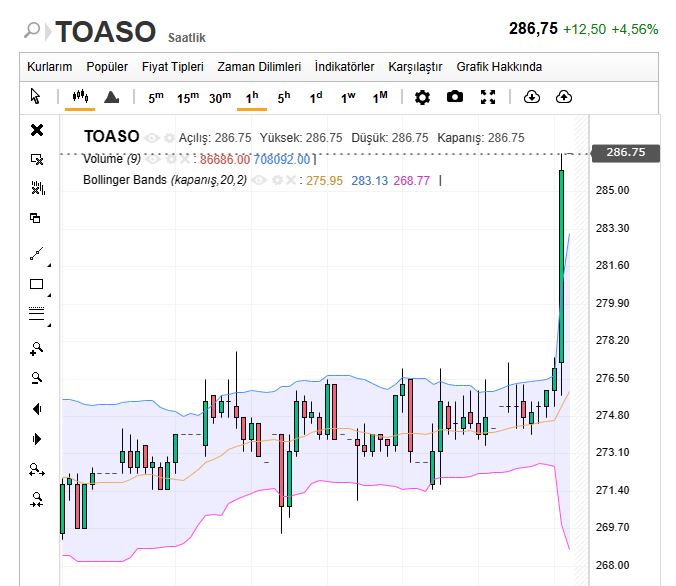Zoom in with the plus magnifier

(x=37, y=348)
